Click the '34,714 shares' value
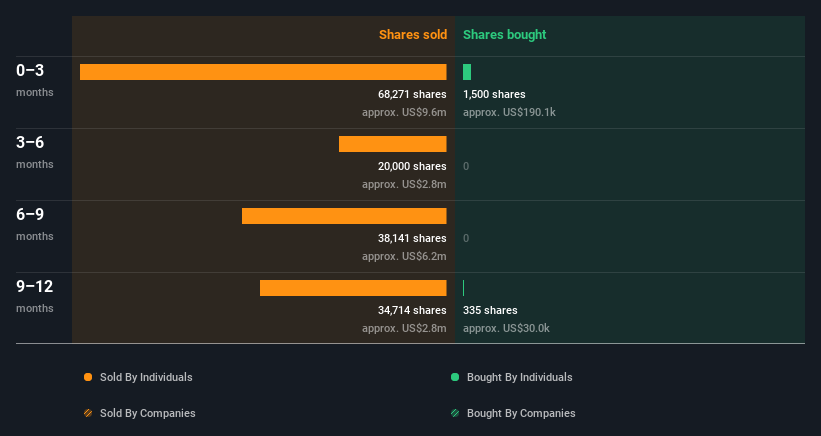Image resolution: width=821 pixels, height=436 pixels. pos(412,310)
